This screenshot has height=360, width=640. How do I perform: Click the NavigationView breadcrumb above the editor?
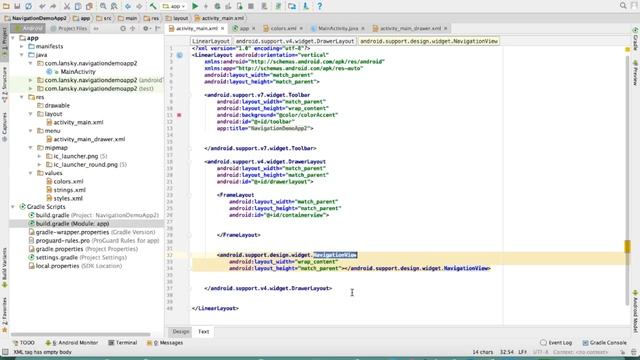(x=429, y=41)
